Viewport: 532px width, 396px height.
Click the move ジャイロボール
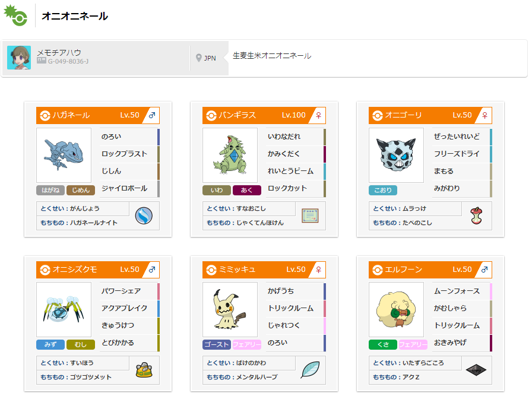click(x=124, y=188)
